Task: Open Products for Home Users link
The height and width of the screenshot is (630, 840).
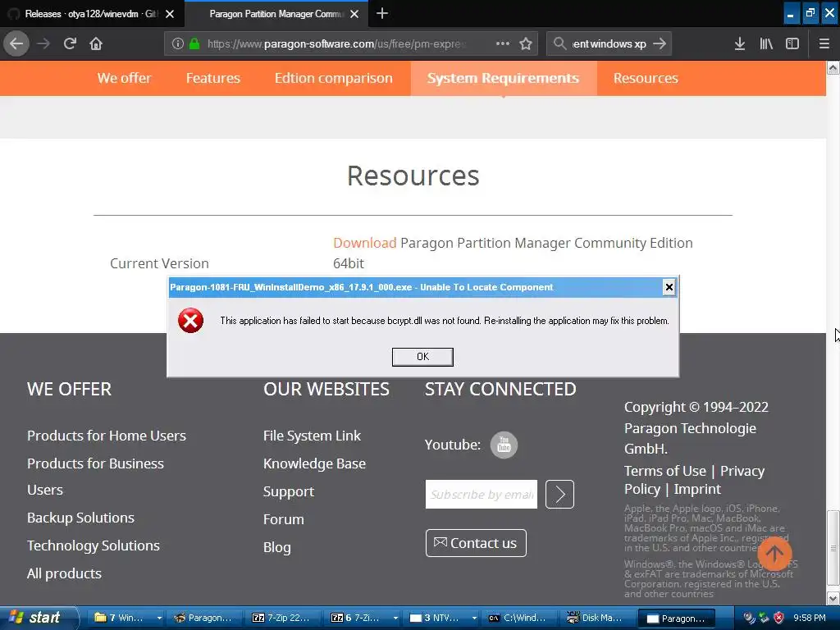Action: pyautogui.click(x=106, y=436)
